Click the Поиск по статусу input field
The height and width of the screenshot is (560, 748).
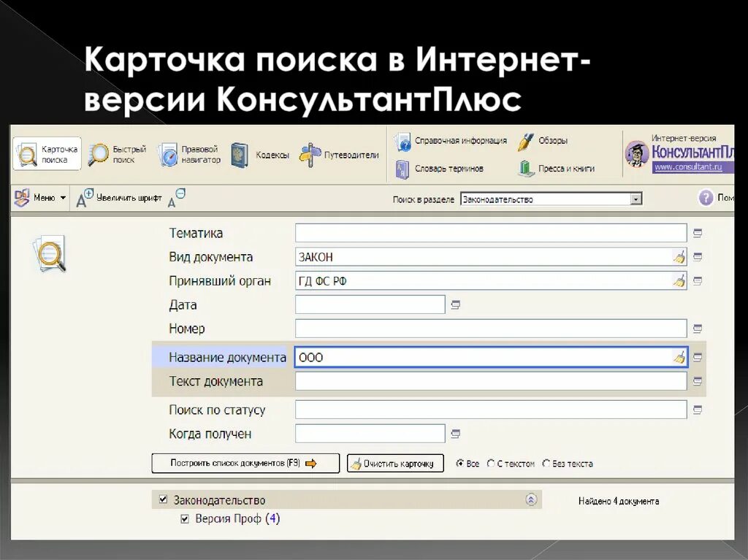pyautogui.click(x=491, y=410)
